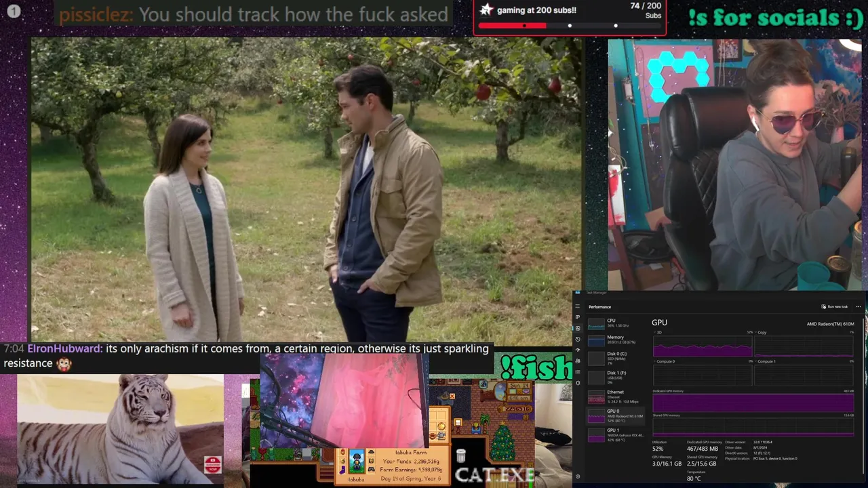Open Users page icon in Task Manager

[578, 361]
